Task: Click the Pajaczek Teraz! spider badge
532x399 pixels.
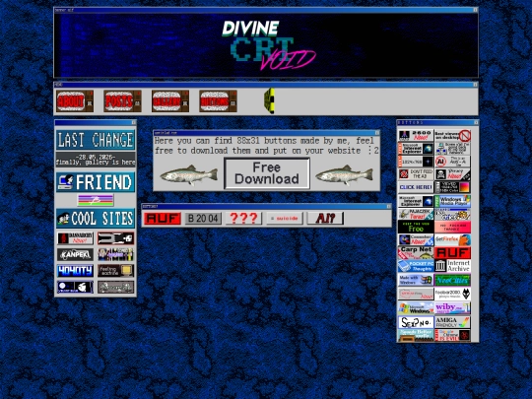Action: [416, 214]
